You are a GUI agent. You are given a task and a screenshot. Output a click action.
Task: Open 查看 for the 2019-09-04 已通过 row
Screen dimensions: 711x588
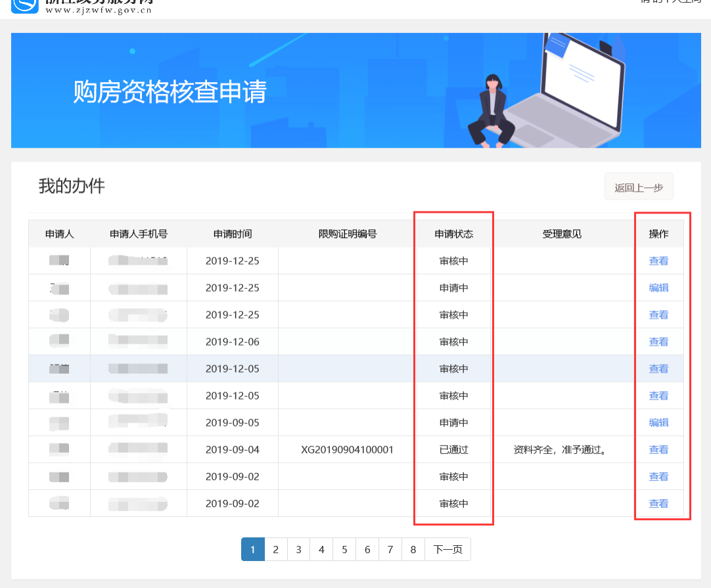point(658,450)
